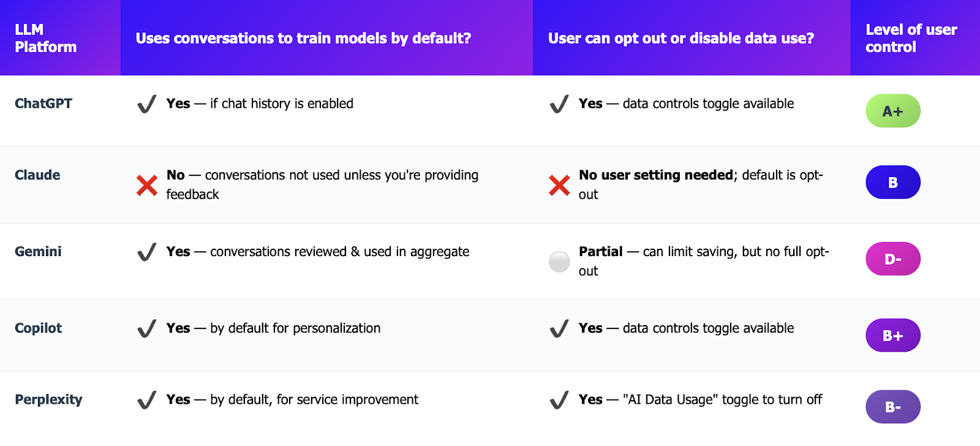Click 'Uses conversations to train models by default?' header
980x446 pixels.
coord(303,38)
